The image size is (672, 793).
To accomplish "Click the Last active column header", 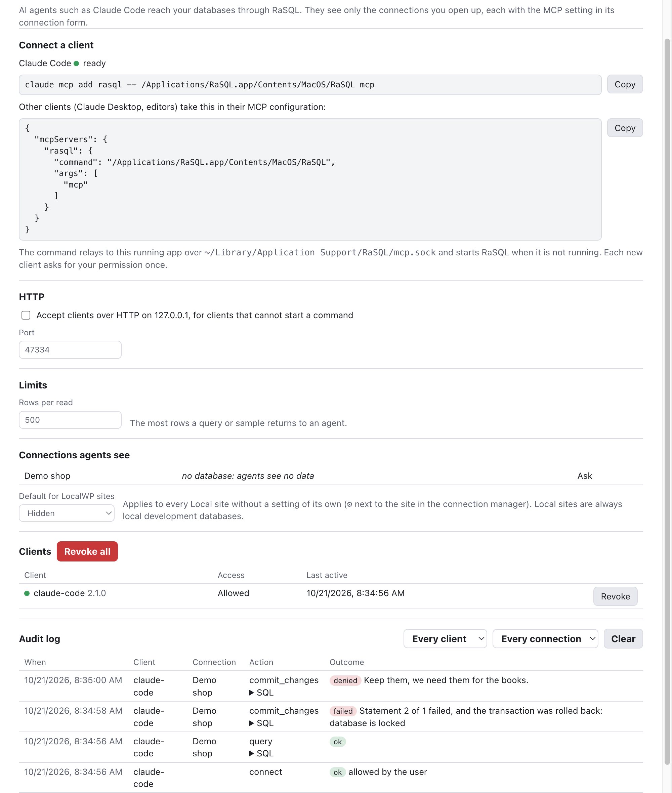I will [327, 575].
